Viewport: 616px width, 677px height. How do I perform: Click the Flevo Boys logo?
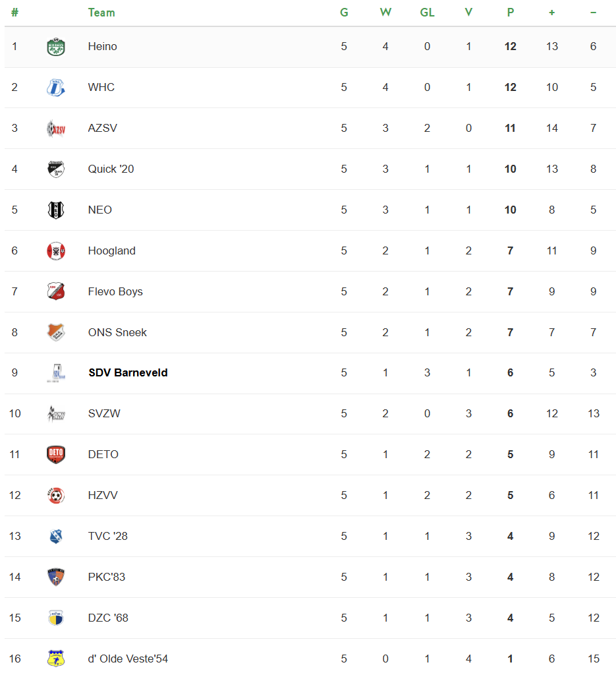pyautogui.click(x=56, y=291)
